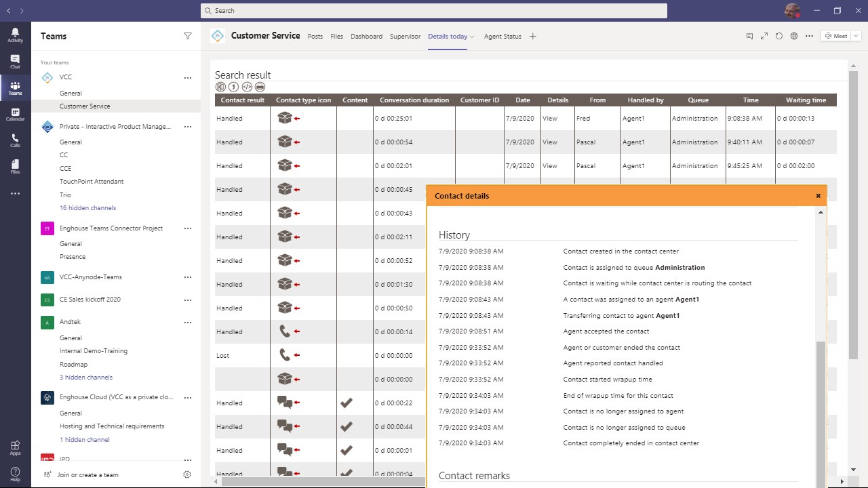Switch to the Files tab

click(x=337, y=37)
